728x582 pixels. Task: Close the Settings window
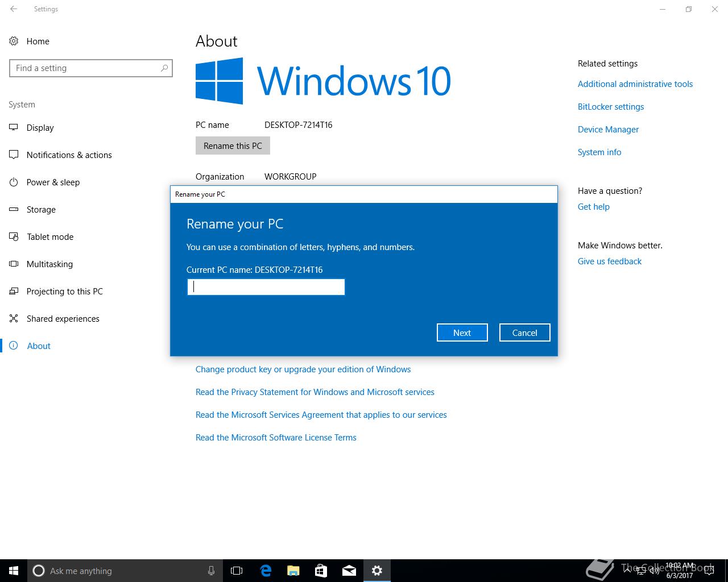tap(715, 9)
